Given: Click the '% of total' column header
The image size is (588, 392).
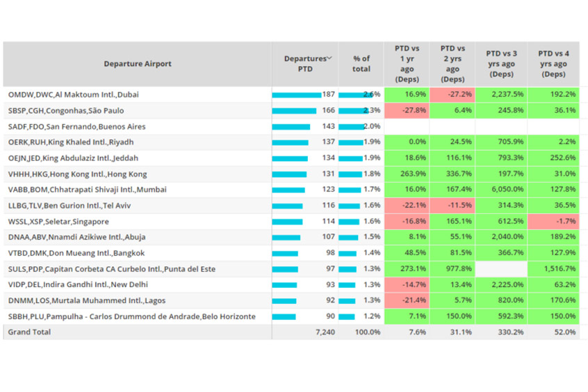Looking at the screenshot, I should coord(361,64).
